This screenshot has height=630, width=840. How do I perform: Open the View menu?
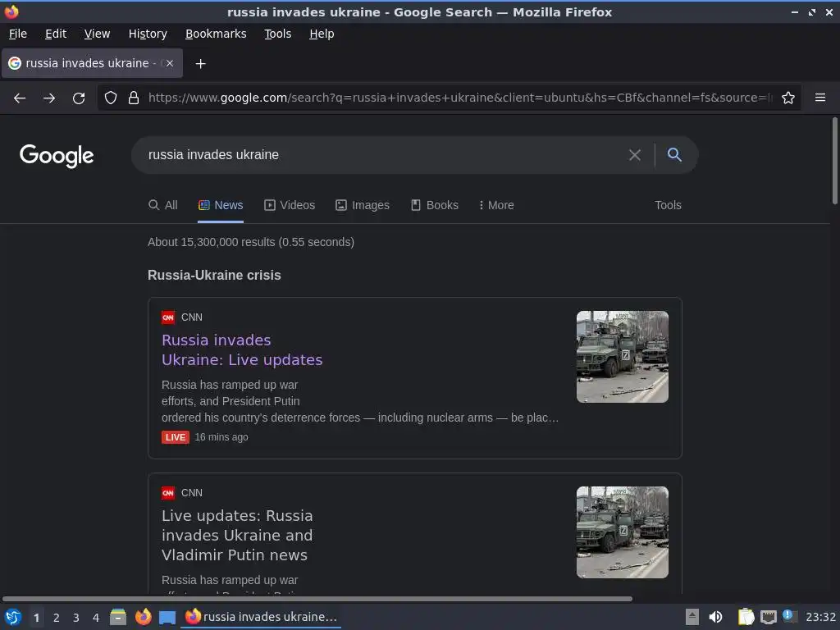point(97,34)
